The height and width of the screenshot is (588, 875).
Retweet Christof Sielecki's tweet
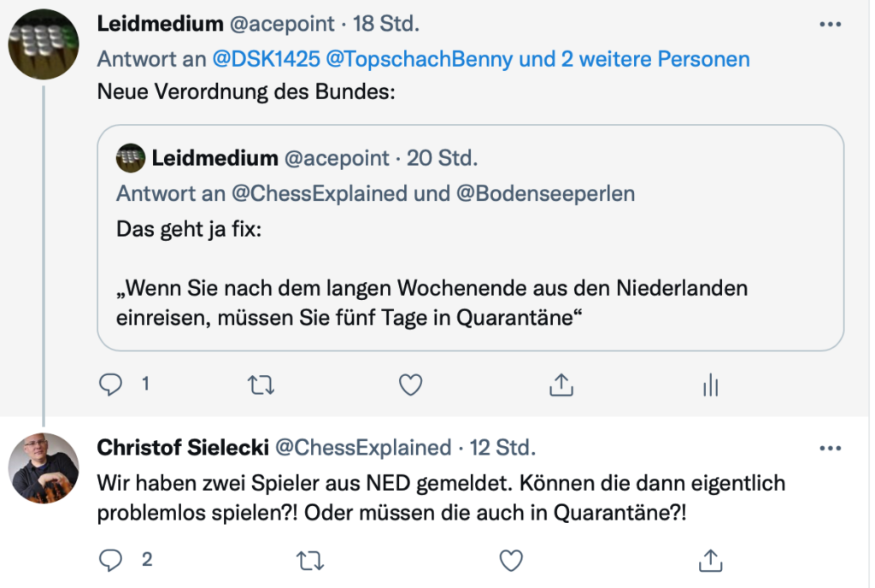point(310,561)
